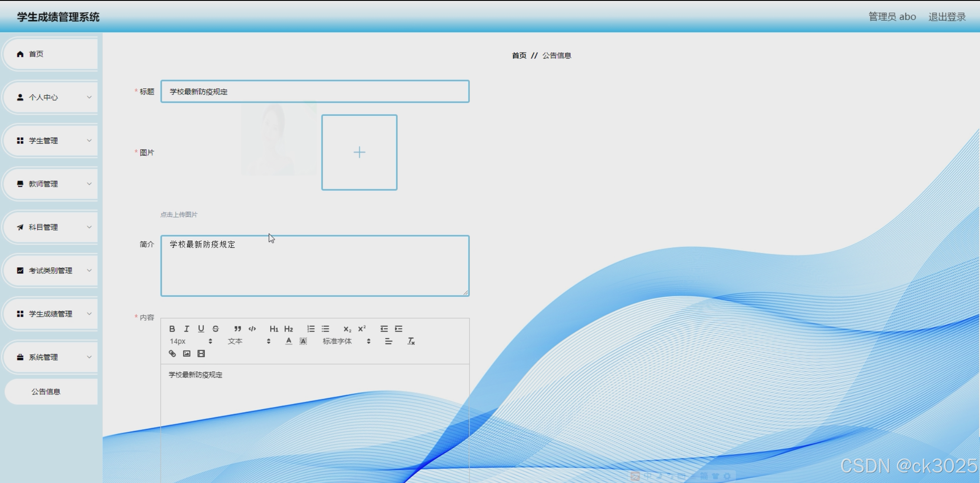The height and width of the screenshot is (483, 980).
Task: Toggle underline formatting in the editor
Action: click(201, 329)
